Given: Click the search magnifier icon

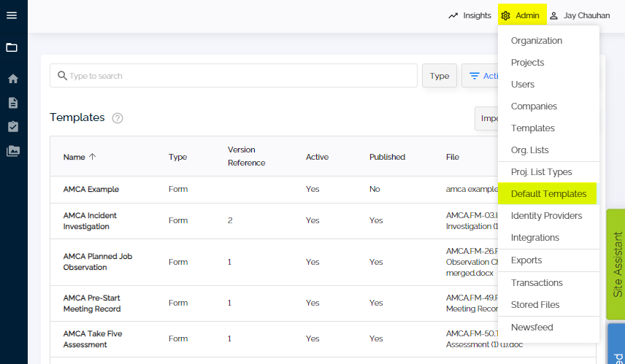Looking at the screenshot, I should (62, 76).
